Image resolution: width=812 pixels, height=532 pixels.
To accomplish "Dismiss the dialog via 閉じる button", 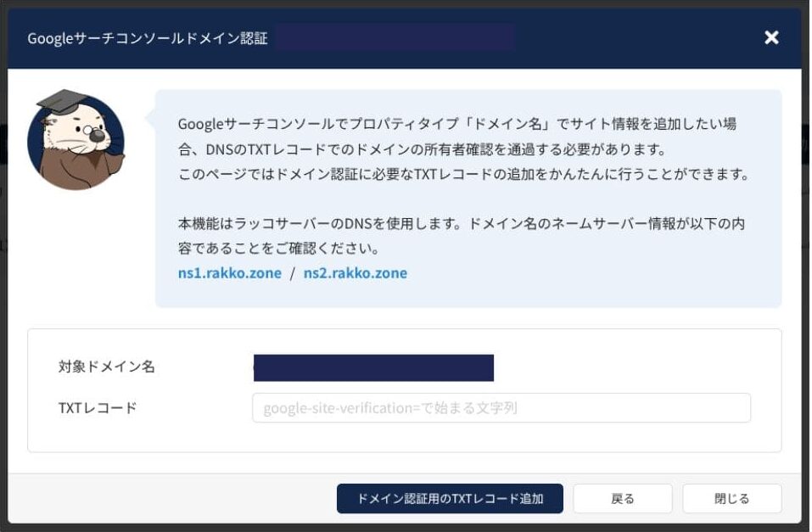I will pyautogui.click(x=731, y=499).
